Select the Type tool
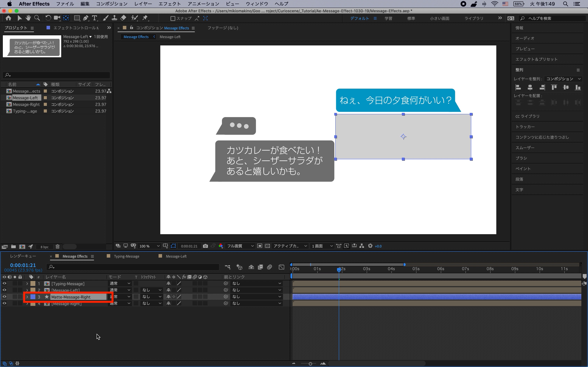 pos(94,18)
